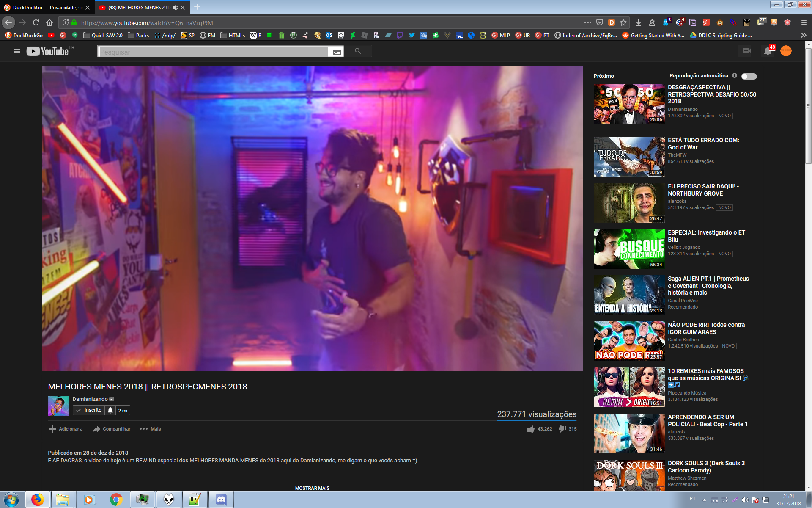Click the thumbs down dislike icon
This screenshot has height=508, width=812.
coord(562,429)
